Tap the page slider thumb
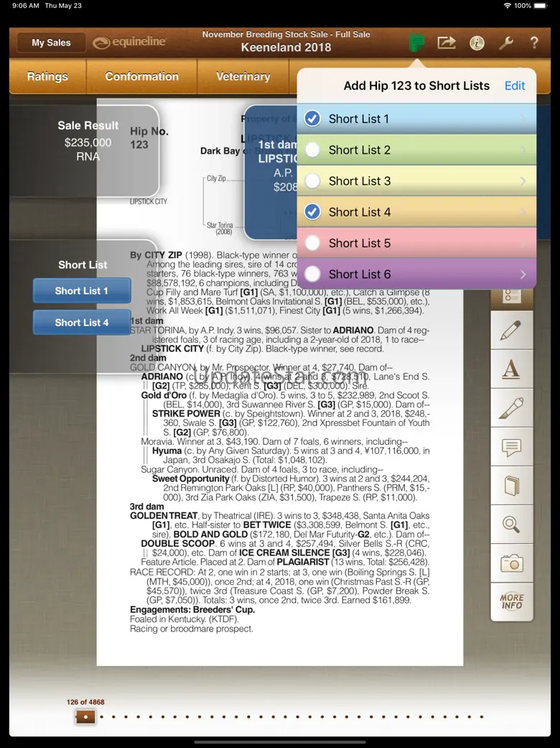This screenshot has width=560, height=748. pyautogui.click(x=85, y=716)
